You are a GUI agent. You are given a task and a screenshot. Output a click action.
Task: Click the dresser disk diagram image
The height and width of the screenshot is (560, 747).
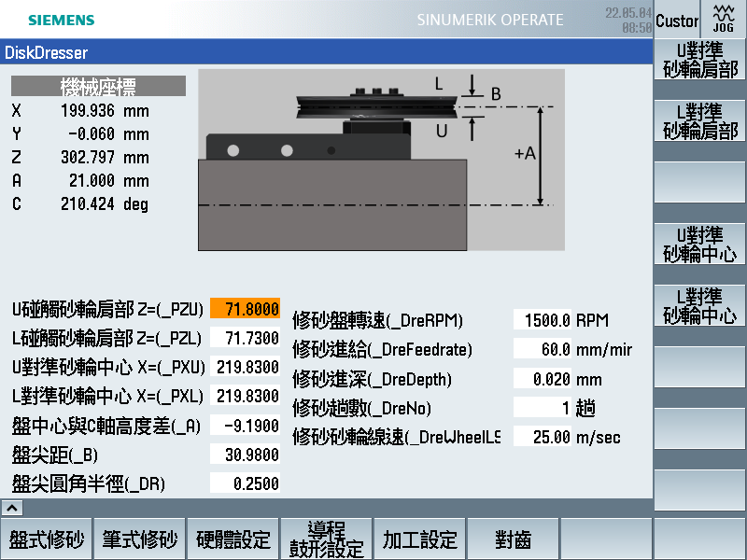coord(381,160)
